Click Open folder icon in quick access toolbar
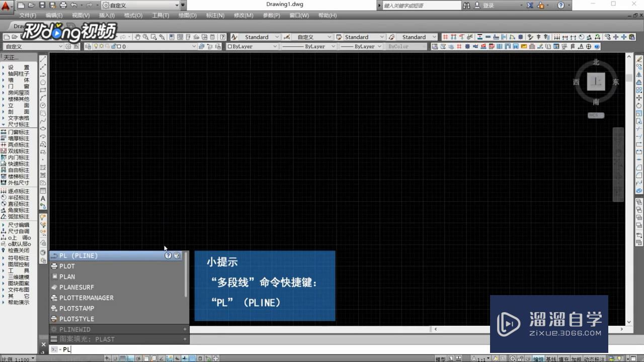644x362 pixels. [x=31, y=5]
